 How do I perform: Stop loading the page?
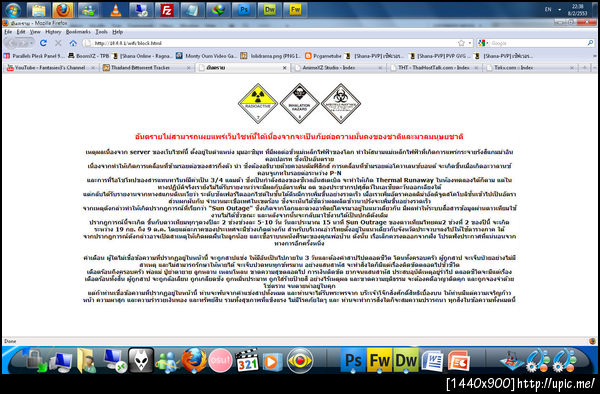(x=58, y=43)
